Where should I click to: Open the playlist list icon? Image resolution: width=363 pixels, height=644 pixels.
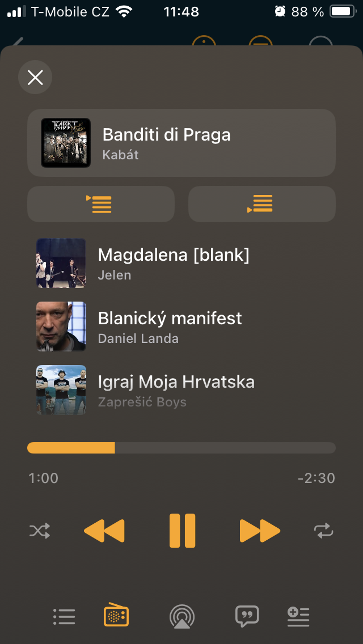64,616
